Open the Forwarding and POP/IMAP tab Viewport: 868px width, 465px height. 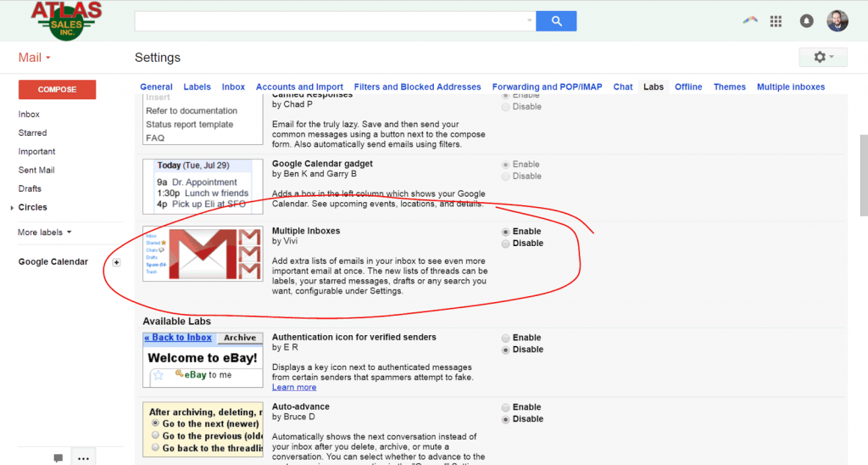click(547, 87)
